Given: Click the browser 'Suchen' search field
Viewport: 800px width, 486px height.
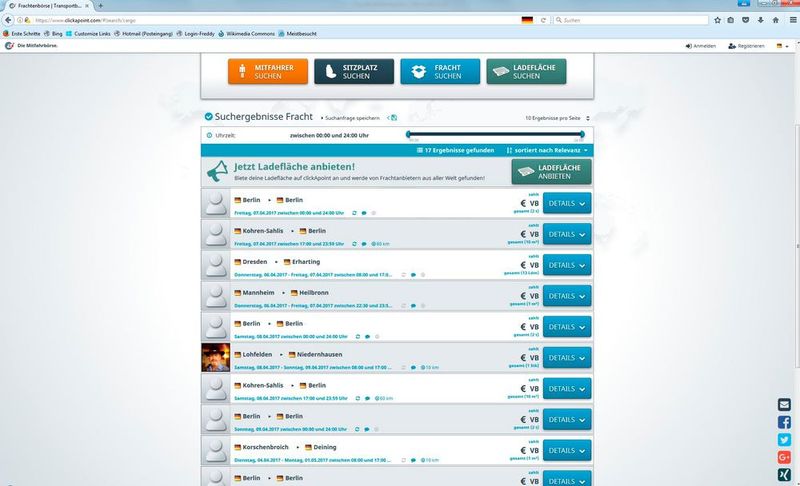Looking at the screenshot, I should click(631, 20).
